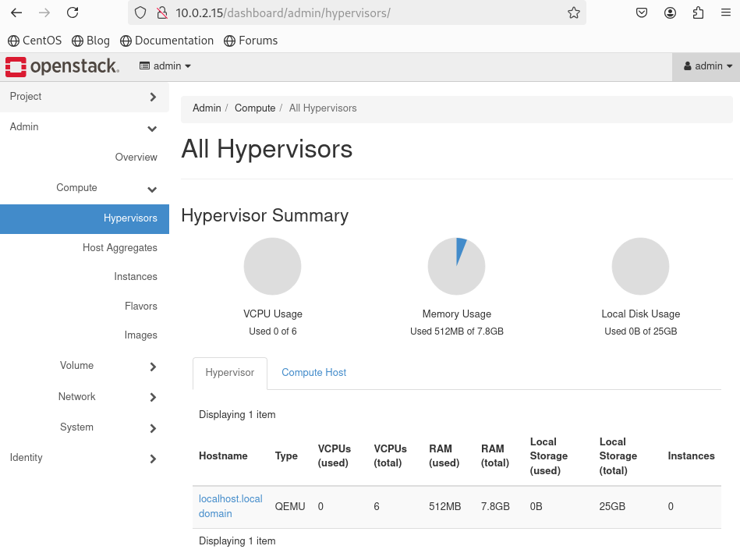
Task: Click the All Hypervisors breadcrumb text
Action: (x=323, y=108)
